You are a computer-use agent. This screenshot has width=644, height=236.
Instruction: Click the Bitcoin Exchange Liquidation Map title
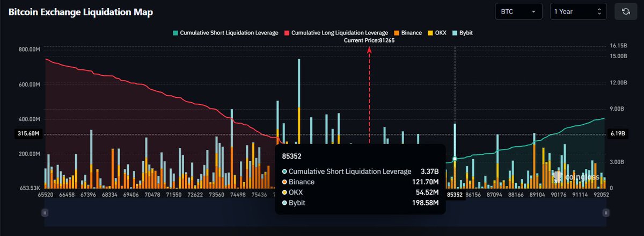[x=80, y=12]
